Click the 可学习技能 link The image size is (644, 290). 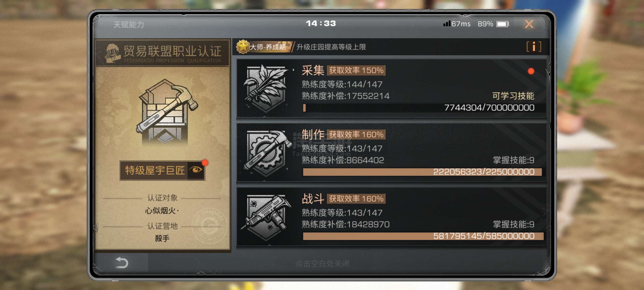(513, 96)
